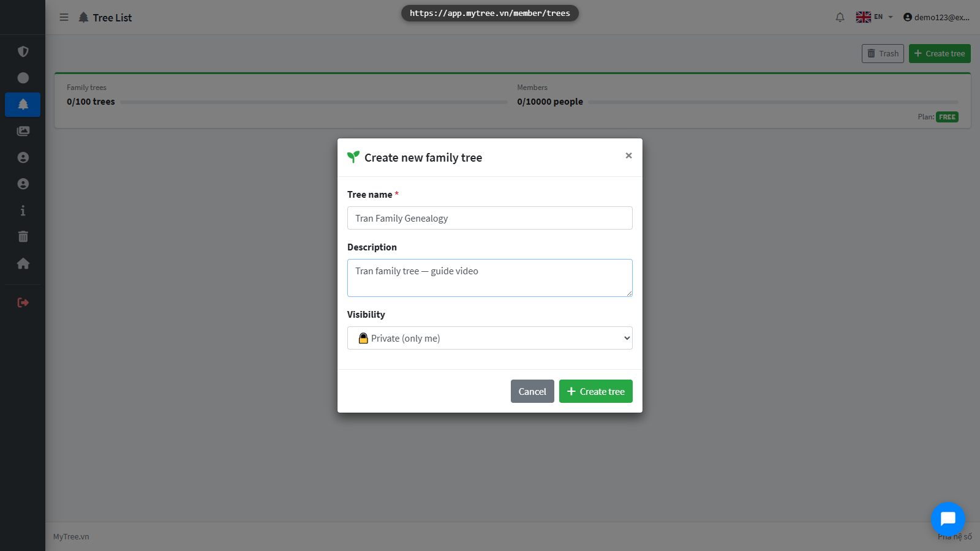This screenshot has height=551, width=980.
Task: Select the highlighted tree icon in sidebar
Action: 23,105
